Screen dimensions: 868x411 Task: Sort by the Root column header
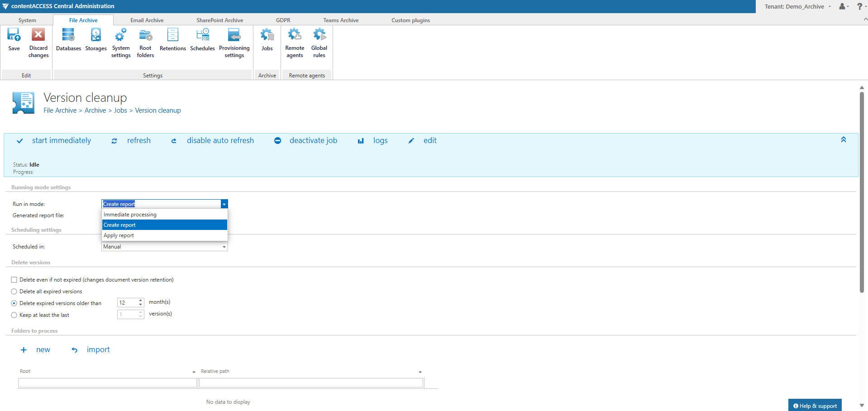click(x=107, y=371)
